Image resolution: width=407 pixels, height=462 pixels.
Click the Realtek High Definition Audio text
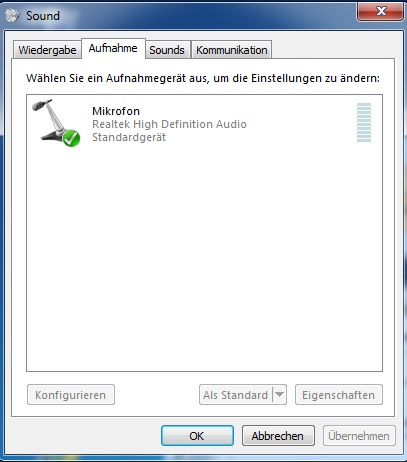(169, 124)
